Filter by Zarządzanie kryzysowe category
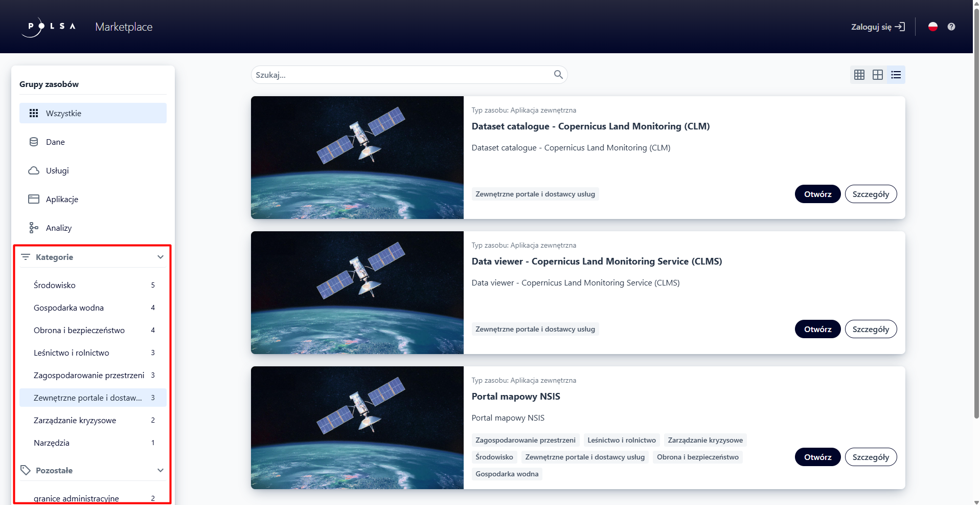 point(93,420)
